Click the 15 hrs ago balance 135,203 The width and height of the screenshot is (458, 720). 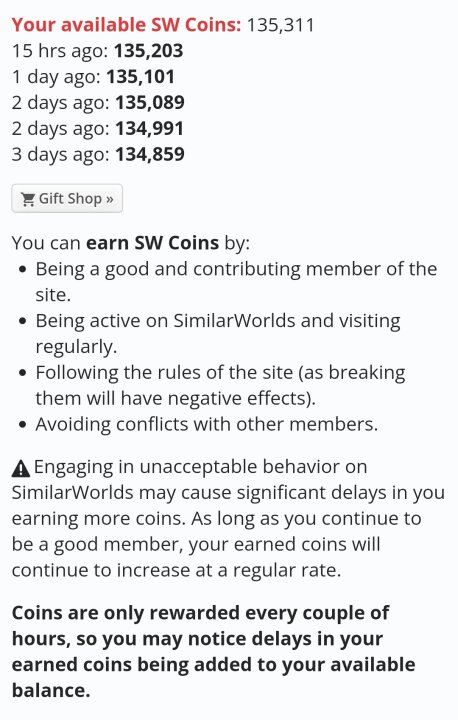[149, 51]
